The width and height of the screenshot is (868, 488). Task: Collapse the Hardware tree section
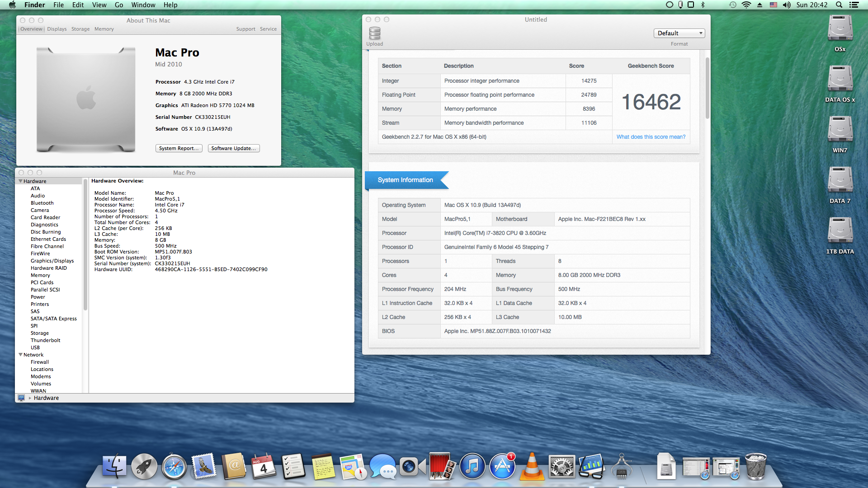(20, 181)
